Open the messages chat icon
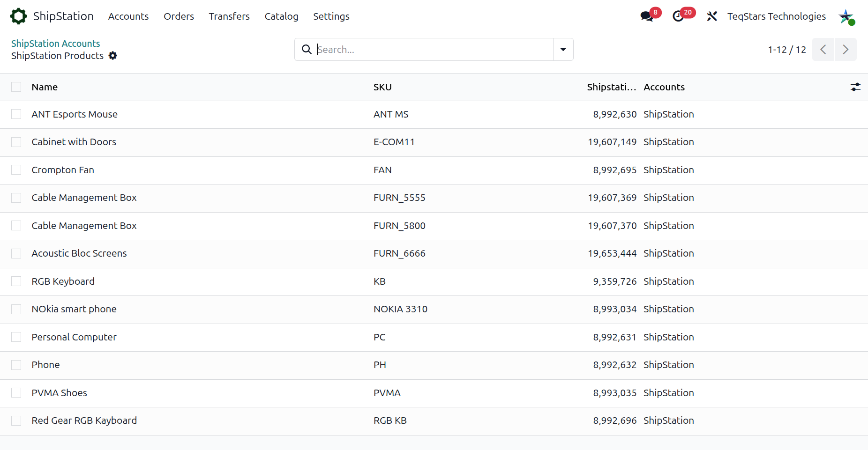Screen dimensions: 868x450 point(647,16)
